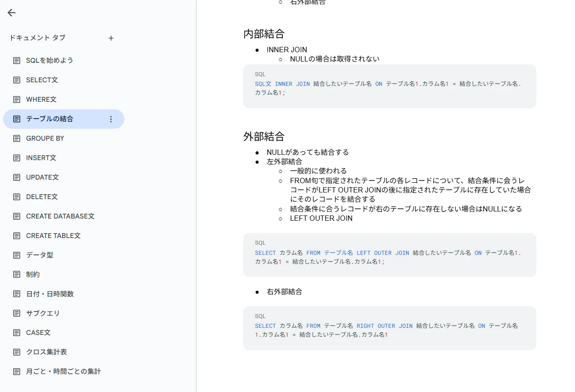Screen dimensions: 575x392
Task: Go to the WHERE文 tab
Action: 64,100
